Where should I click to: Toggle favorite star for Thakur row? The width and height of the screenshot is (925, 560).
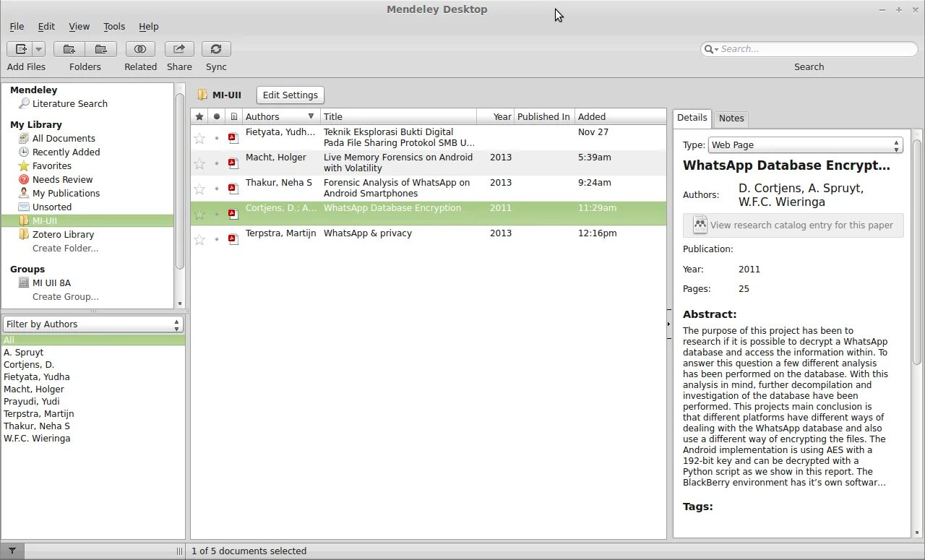click(x=199, y=189)
